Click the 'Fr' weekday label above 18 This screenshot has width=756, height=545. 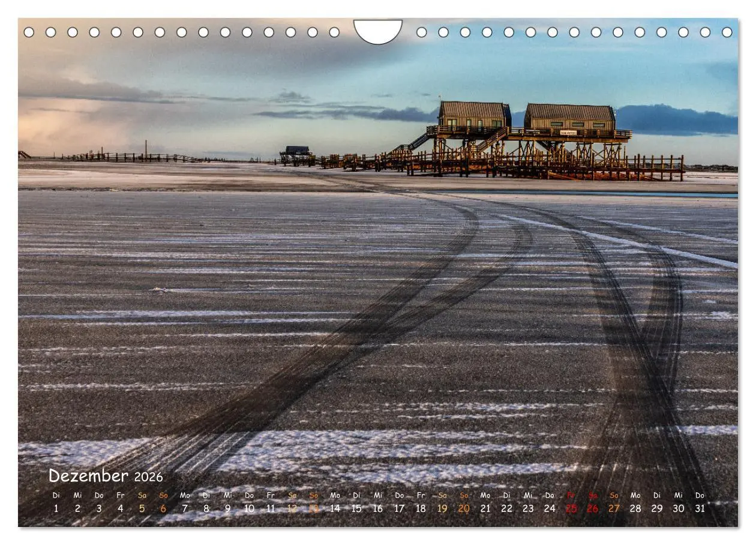pyautogui.click(x=421, y=495)
